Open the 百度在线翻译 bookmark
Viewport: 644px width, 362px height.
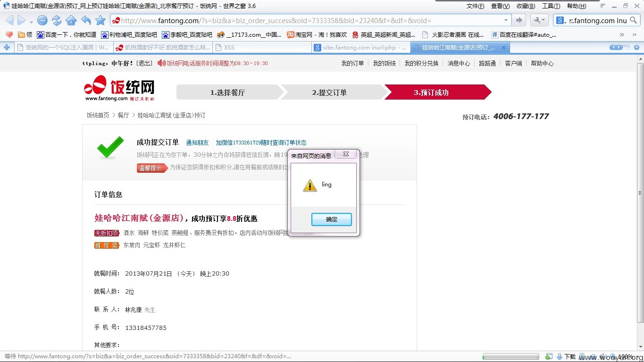coord(523,34)
